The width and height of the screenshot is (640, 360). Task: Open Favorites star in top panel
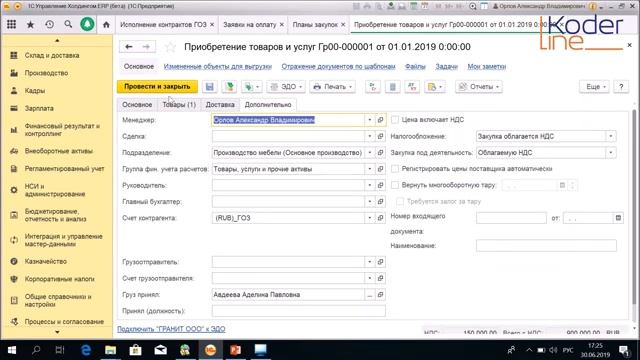[30, 24]
